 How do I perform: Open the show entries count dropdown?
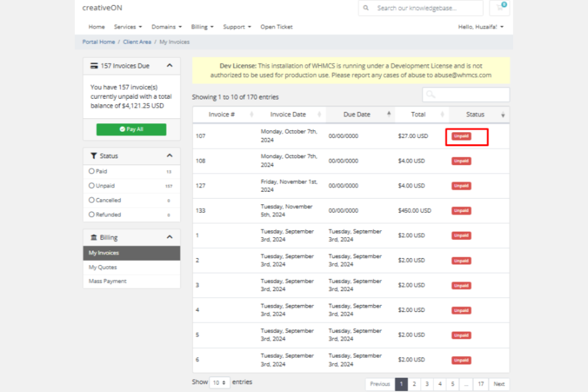[219, 383]
